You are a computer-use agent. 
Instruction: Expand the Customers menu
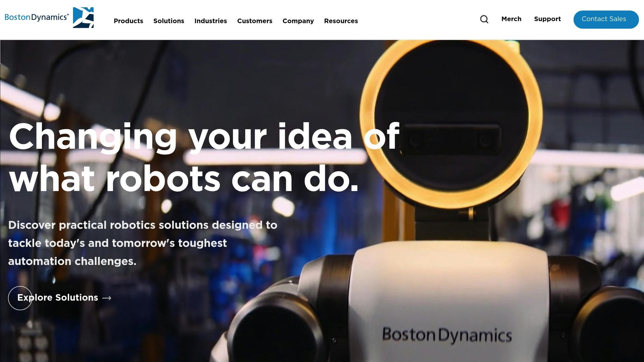255,21
